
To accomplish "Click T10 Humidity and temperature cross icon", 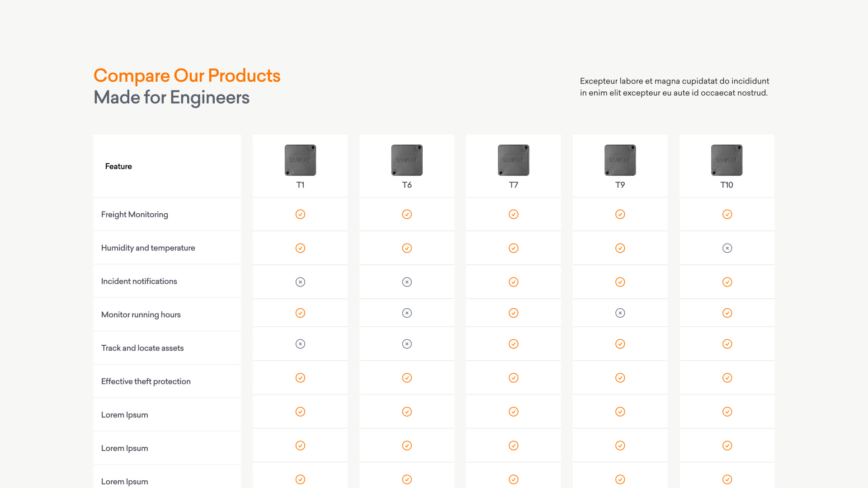I will coord(727,248).
